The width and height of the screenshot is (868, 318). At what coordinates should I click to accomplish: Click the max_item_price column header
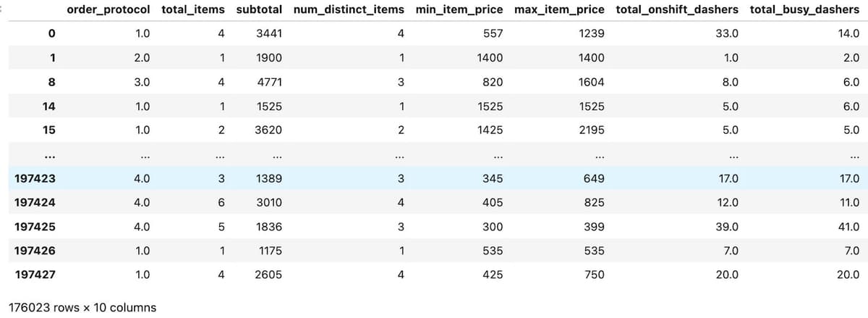560,10
